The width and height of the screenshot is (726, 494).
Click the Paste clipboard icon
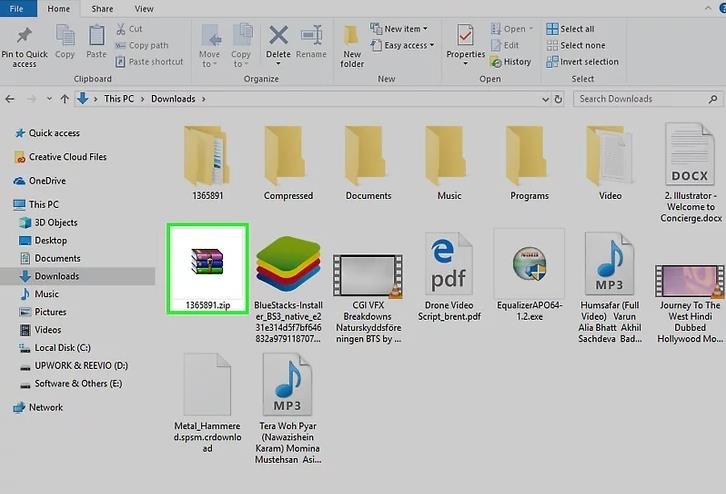pos(96,36)
